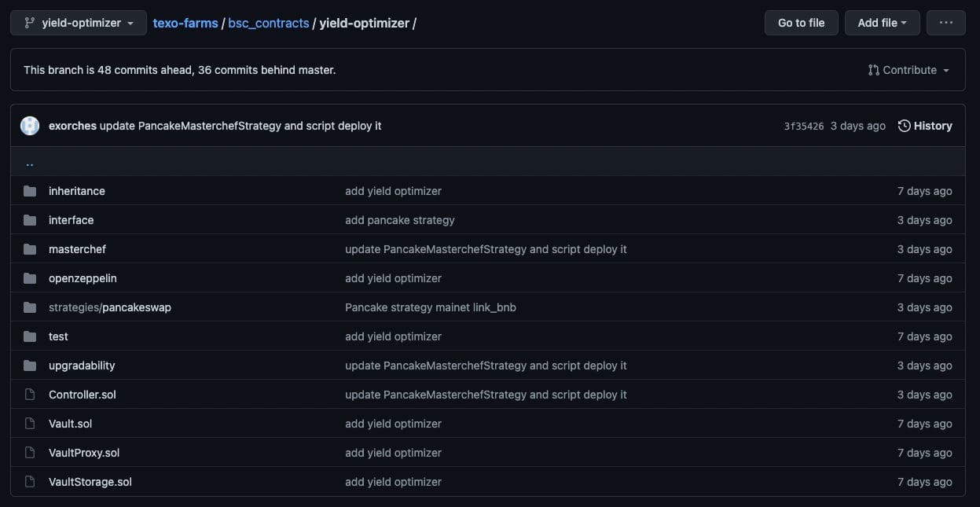
Task: Click the VaultProxy.sol file icon
Action: tap(30, 453)
